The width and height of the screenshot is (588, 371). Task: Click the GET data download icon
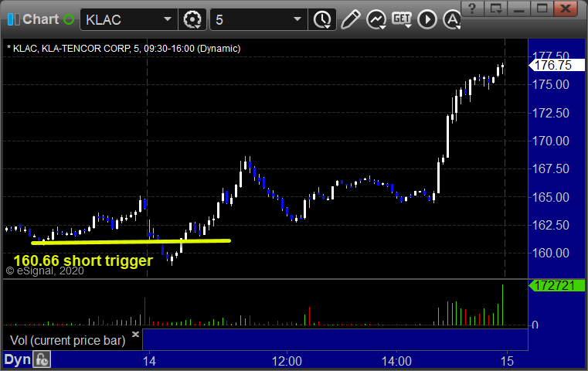coord(402,19)
